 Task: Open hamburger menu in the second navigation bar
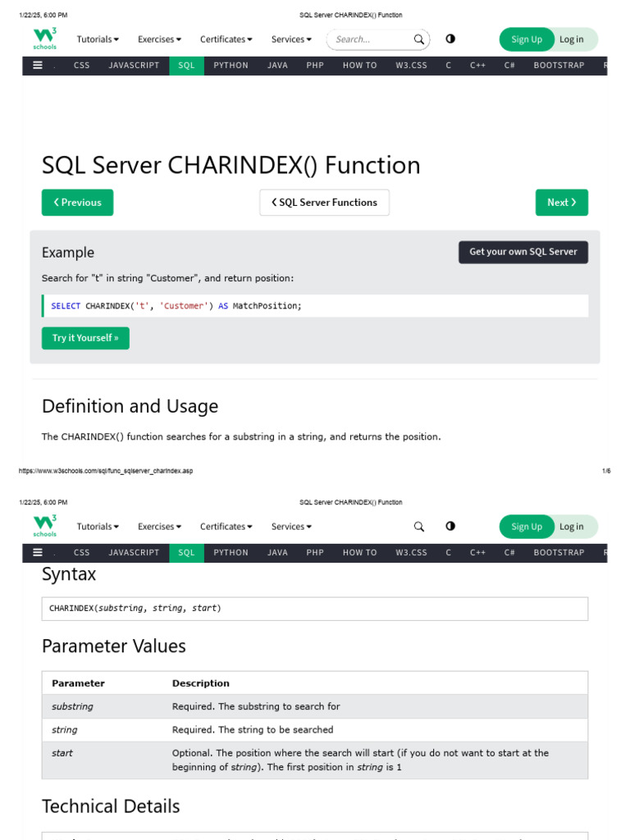[x=38, y=553]
